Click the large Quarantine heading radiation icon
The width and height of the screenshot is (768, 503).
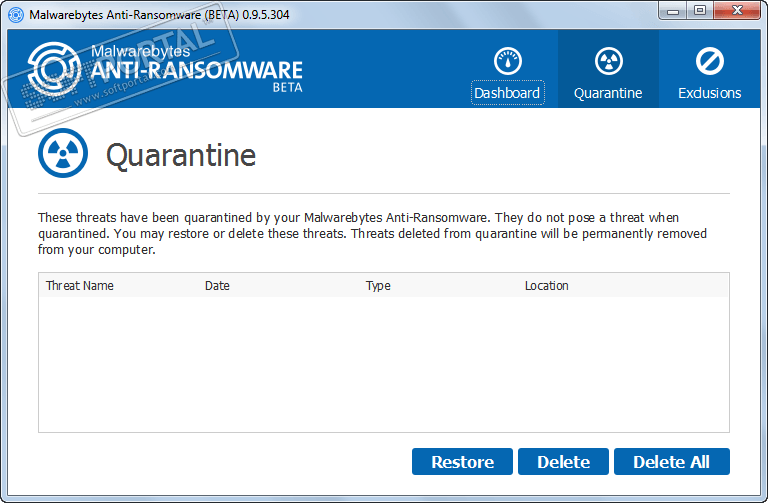point(63,153)
